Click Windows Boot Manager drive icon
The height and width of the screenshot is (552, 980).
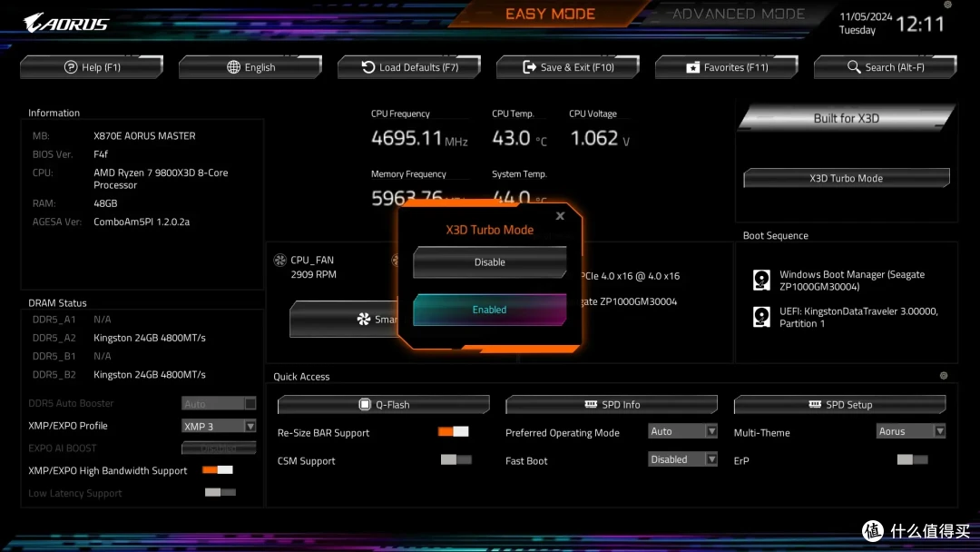point(761,280)
